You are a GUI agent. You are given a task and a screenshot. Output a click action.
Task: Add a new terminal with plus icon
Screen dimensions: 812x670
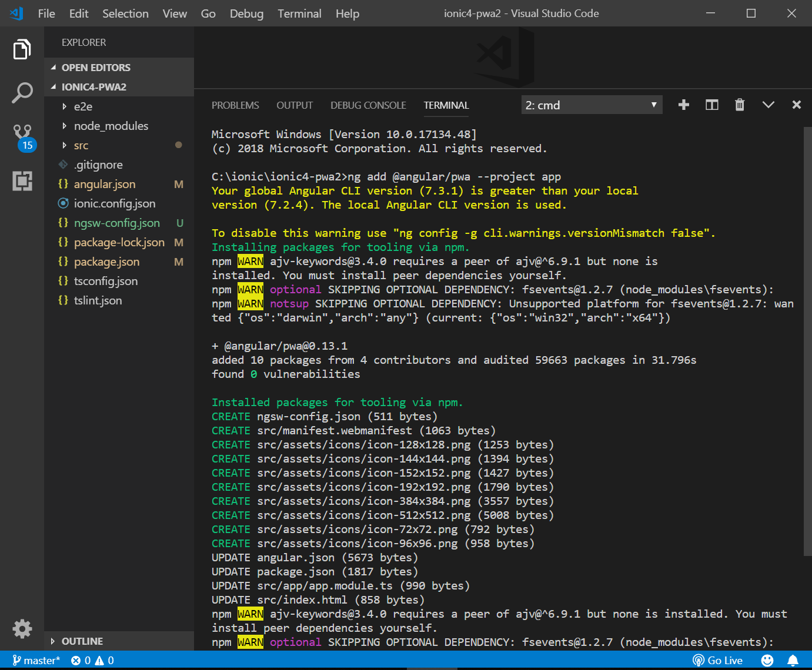(683, 105)
